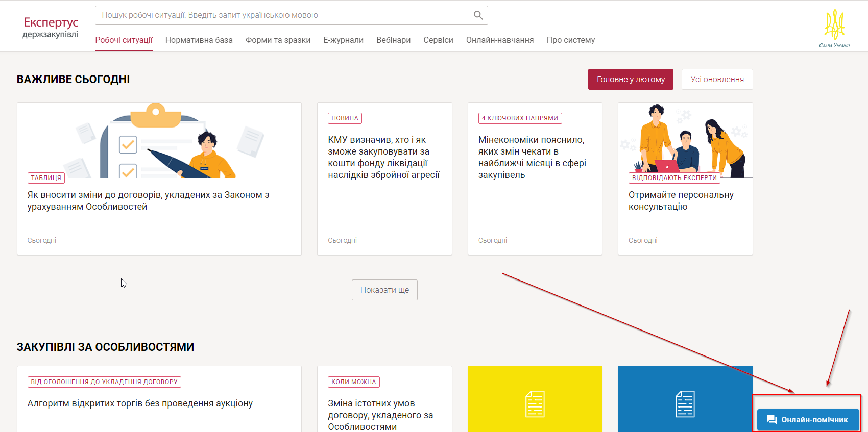Click the ВАЖЛИВЕ СЬОГОДНІ heading
The image size is (868, 432).
(73, 79)
